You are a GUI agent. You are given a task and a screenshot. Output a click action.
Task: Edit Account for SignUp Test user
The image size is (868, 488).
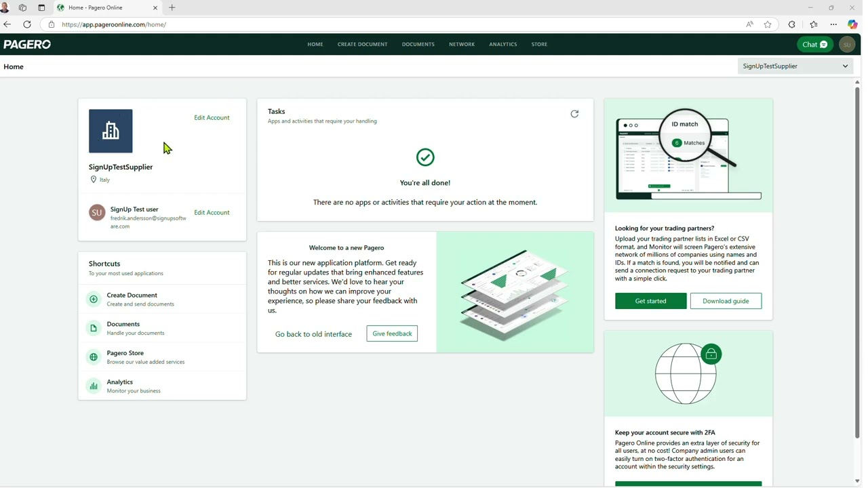(x=212, y=213)
